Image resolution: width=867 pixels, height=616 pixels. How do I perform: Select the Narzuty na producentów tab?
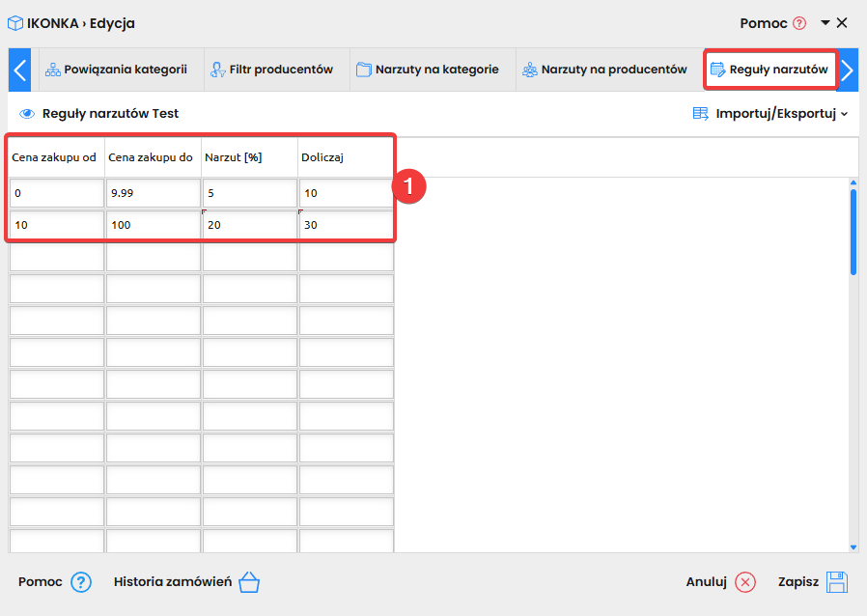604,70
